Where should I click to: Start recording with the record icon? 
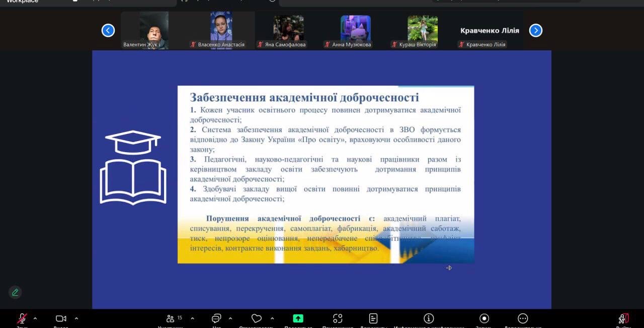484,318
